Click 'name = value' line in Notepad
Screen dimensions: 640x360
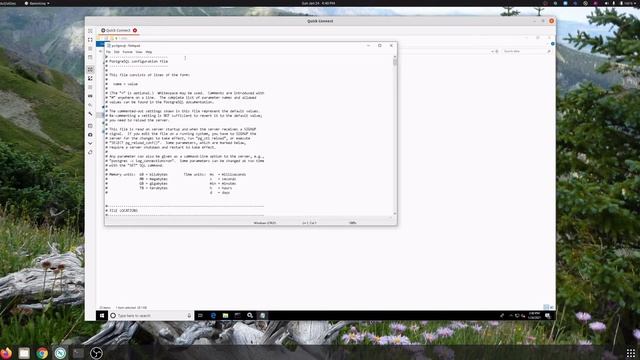(125, 84)
